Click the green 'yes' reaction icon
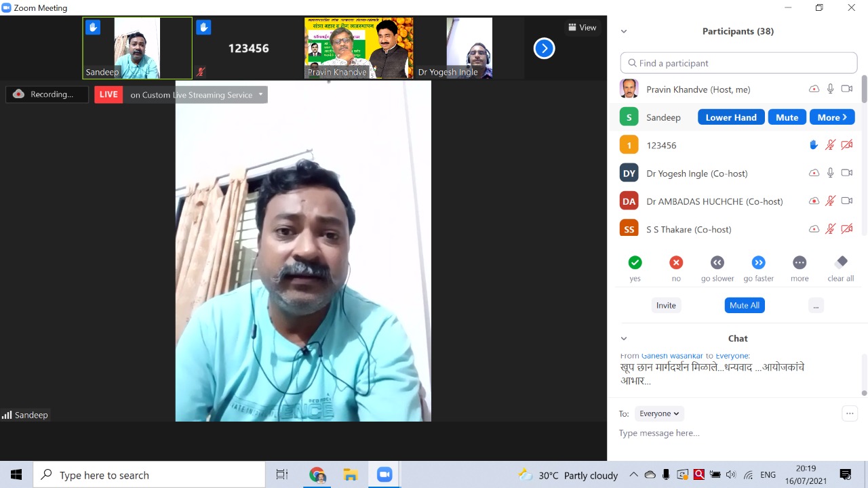The image size is (868, 488). (x=635, y=263)
